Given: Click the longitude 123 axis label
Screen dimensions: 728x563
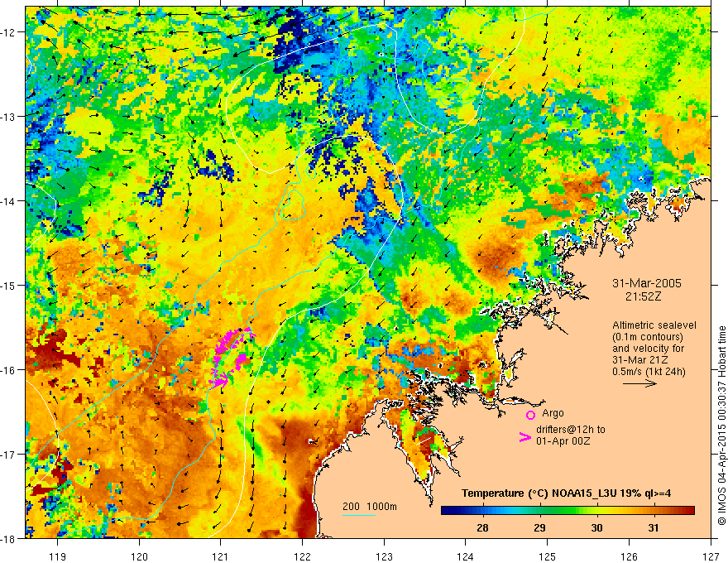Looking at the screenshot, I should tap(384, 556).
